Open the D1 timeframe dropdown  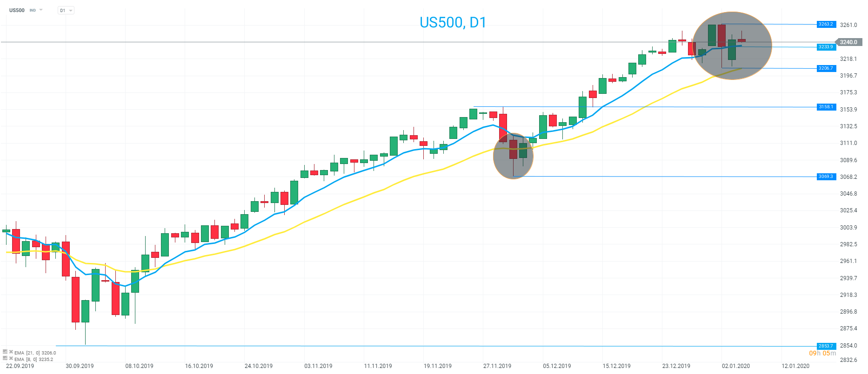[x=66, y=10]
